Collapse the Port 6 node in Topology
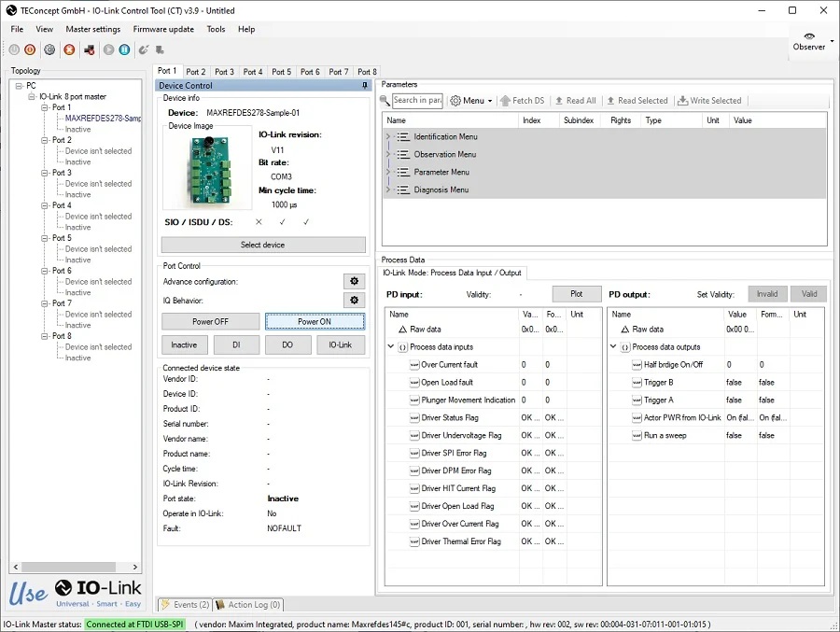The height and width of the screenshot is (632, 840). [x=45, y=271]
